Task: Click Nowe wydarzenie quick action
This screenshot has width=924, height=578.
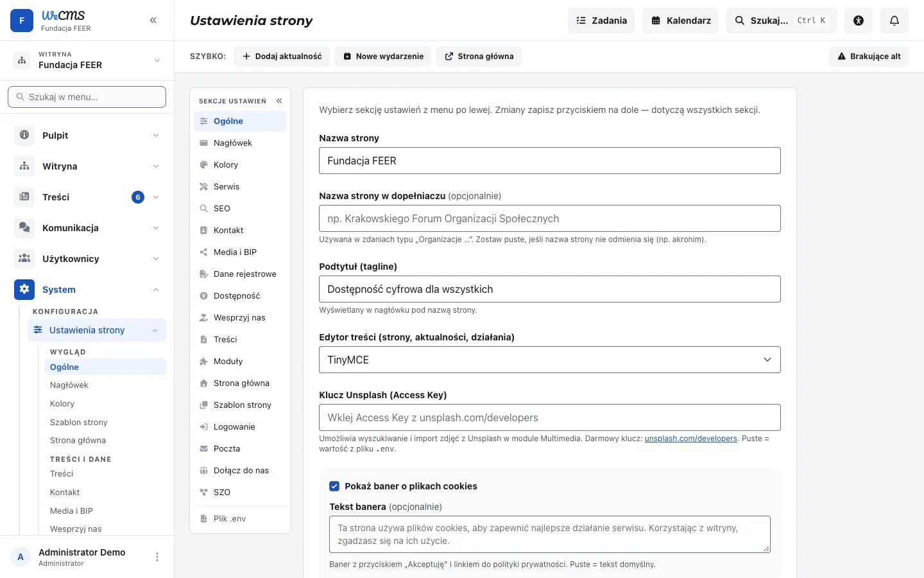Action: 383,57
